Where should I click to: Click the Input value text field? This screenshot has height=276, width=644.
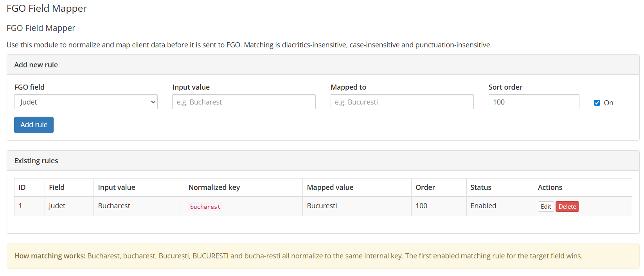[244, 102]
